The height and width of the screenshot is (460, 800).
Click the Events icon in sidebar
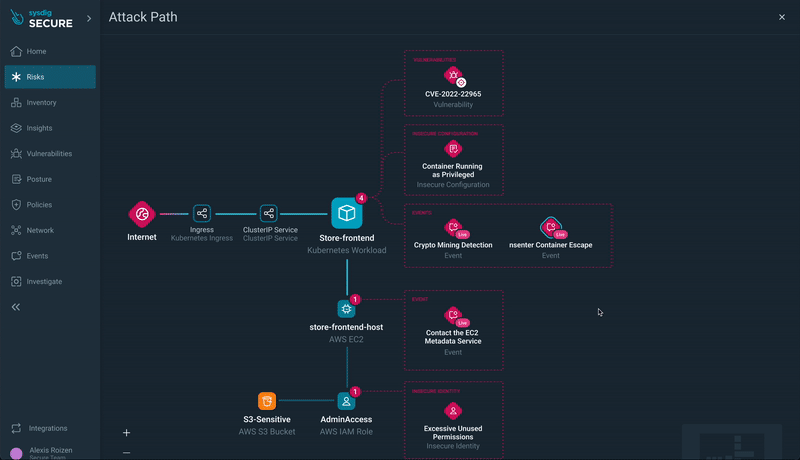(16, 255)
